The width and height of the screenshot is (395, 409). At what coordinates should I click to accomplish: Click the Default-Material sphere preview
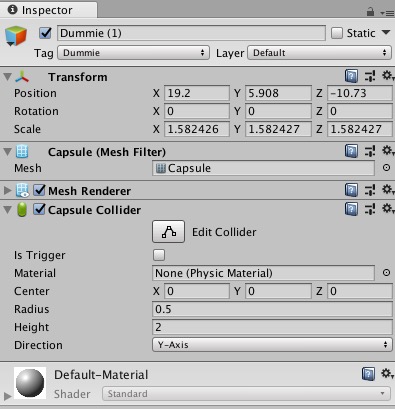click(x=30, y=383)
